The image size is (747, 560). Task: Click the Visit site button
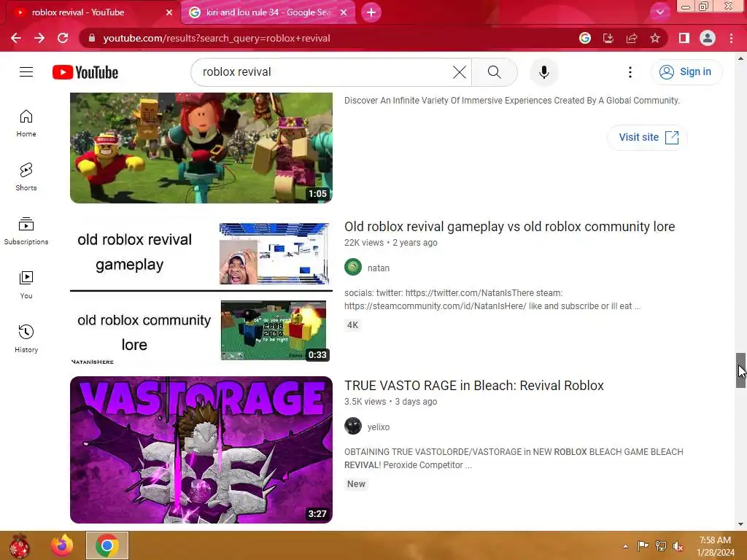pyautogui.click(x=648, y=138)
